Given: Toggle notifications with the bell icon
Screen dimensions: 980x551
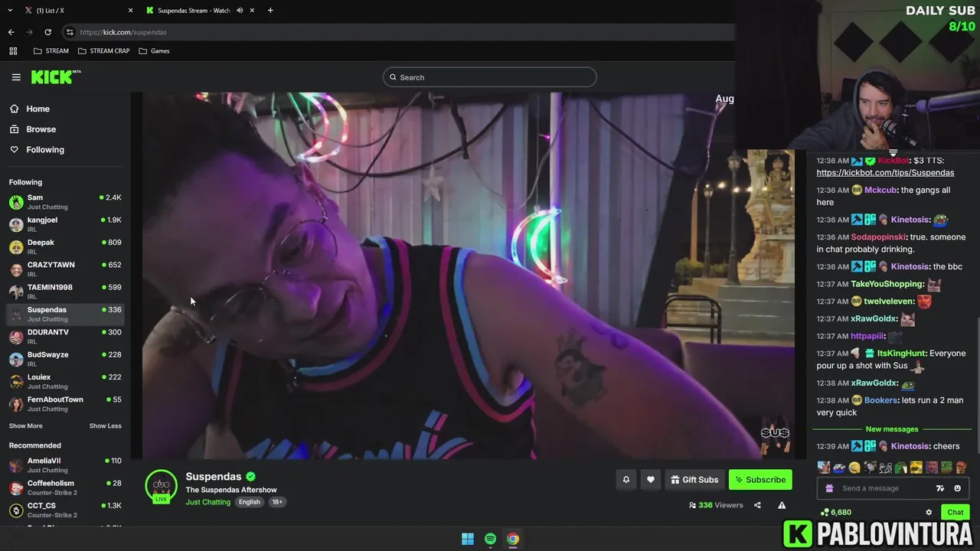Looking at the screenshot, I should point(626,480).
